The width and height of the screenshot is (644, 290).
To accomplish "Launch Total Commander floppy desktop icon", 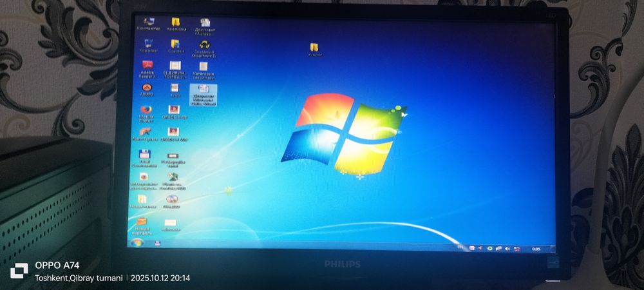I will (144, 158).
